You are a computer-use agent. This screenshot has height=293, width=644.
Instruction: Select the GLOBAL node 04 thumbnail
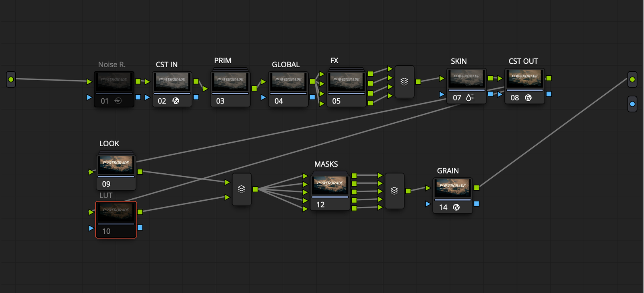[288, 82]
